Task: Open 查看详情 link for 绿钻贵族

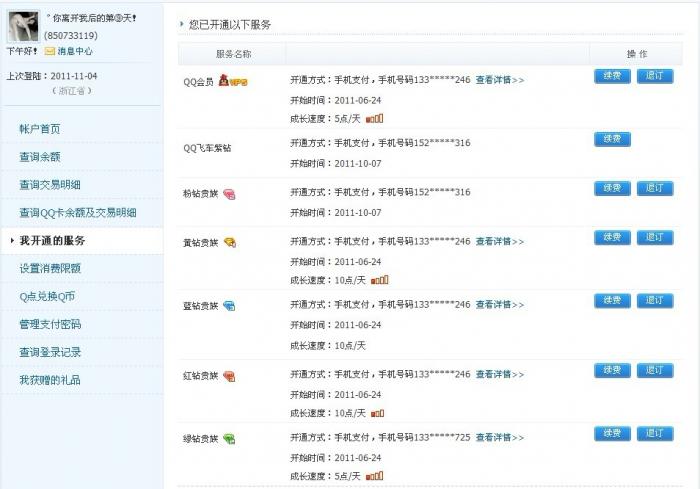Action: (500, 438)
